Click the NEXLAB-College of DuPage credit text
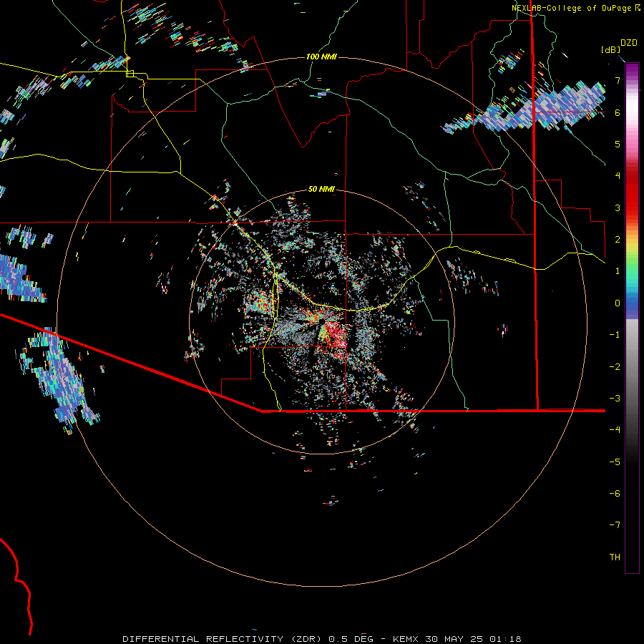The width and height of the screenshot is (644, 644). point(575,8)
